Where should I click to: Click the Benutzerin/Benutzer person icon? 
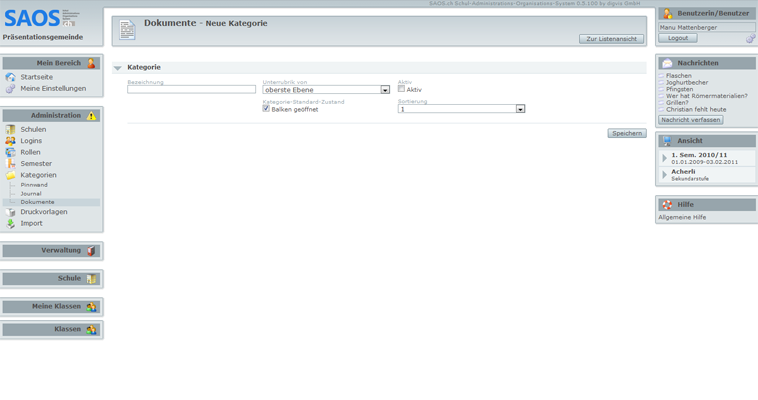click(x=668, y=14)
